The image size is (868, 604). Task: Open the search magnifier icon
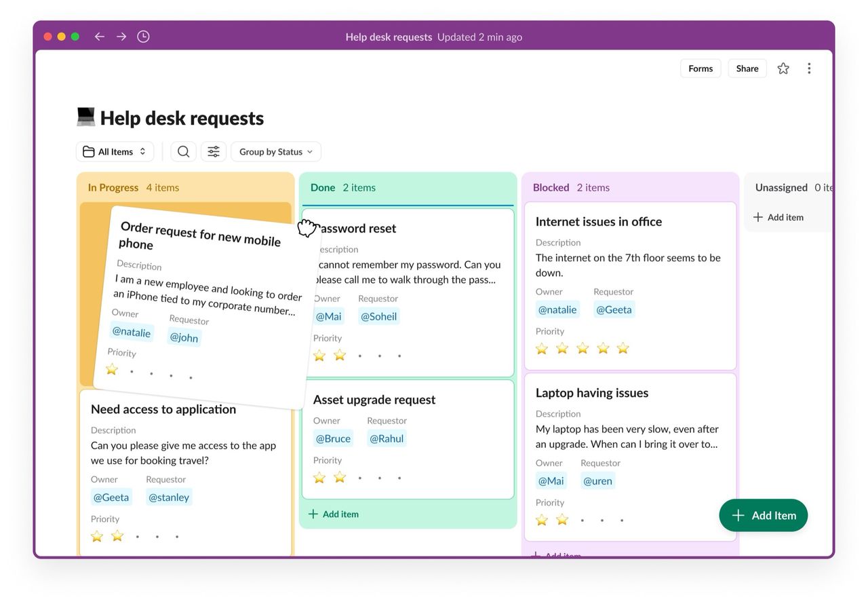tap(183, 151)
